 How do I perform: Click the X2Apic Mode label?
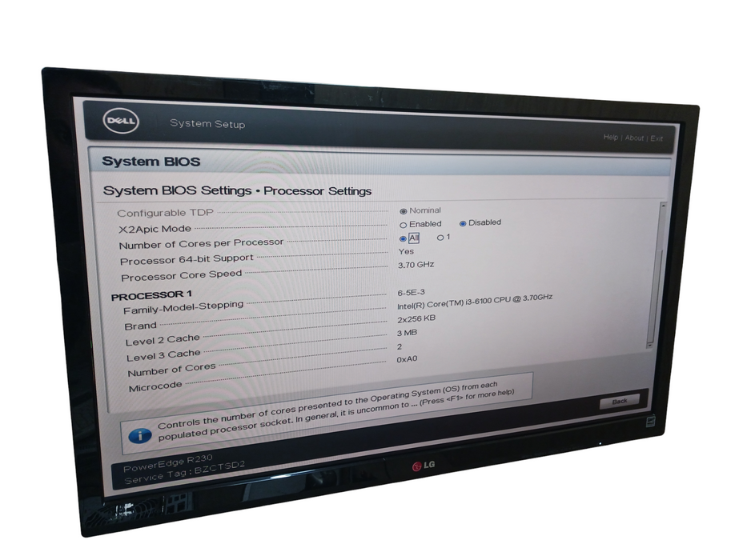click(155, 229)
